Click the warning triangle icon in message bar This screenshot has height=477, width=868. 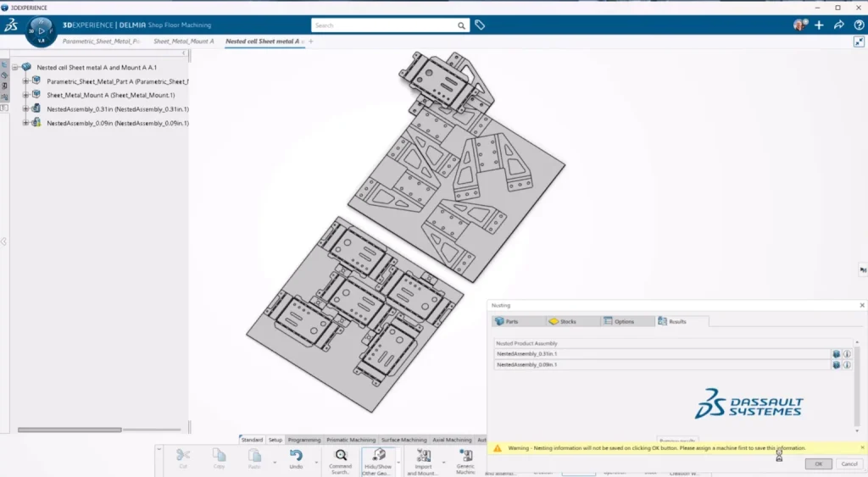click(x=497, y=448)
